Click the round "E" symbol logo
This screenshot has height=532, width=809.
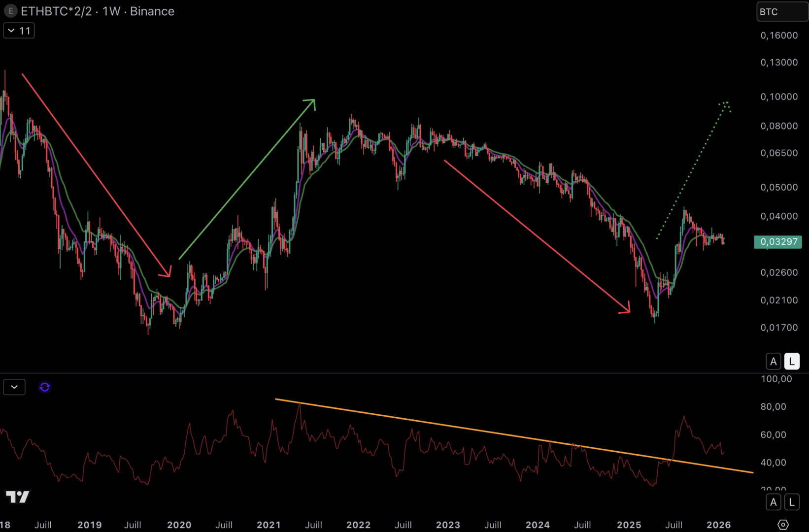tap(10, 11)
